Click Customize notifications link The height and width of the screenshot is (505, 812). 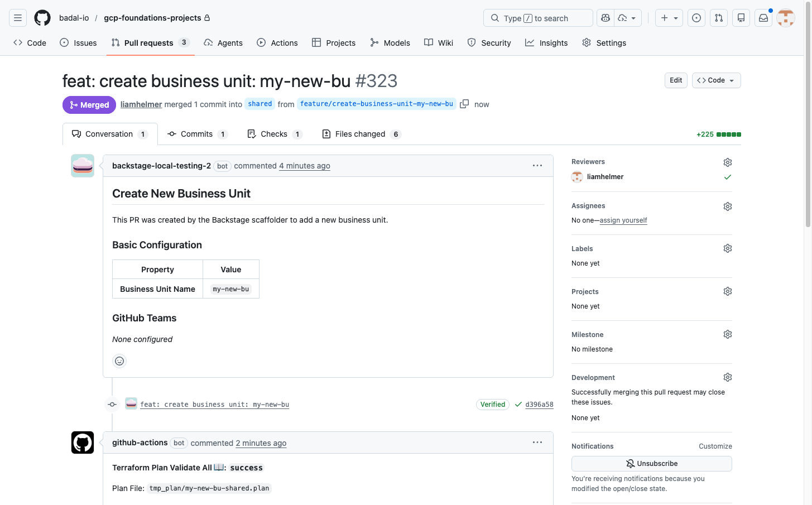pos(715,446)
